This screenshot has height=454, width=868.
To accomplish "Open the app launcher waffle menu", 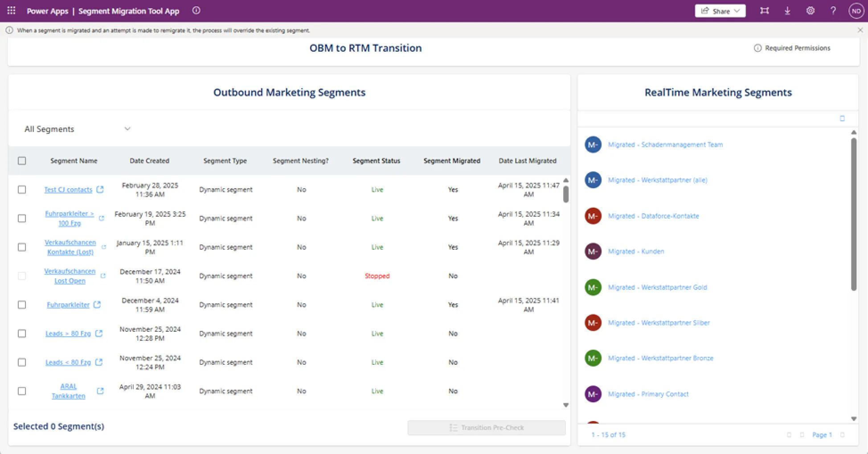I will point(11,11).
